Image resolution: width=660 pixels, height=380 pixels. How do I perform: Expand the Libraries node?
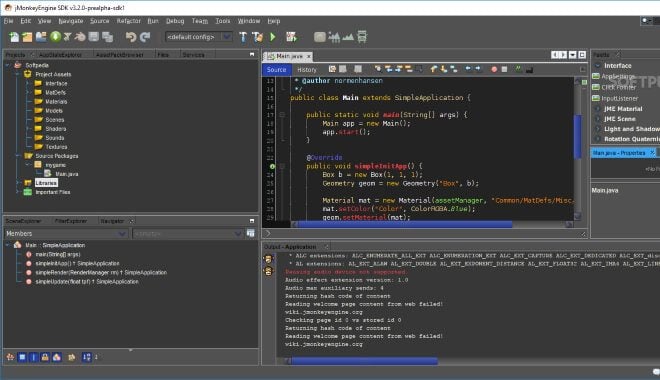click(x=17, y=183)
